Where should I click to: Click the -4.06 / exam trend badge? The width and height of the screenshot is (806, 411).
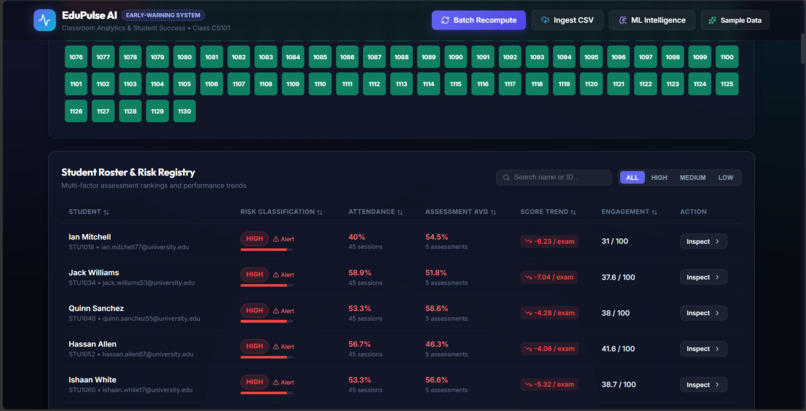point(549,349)
